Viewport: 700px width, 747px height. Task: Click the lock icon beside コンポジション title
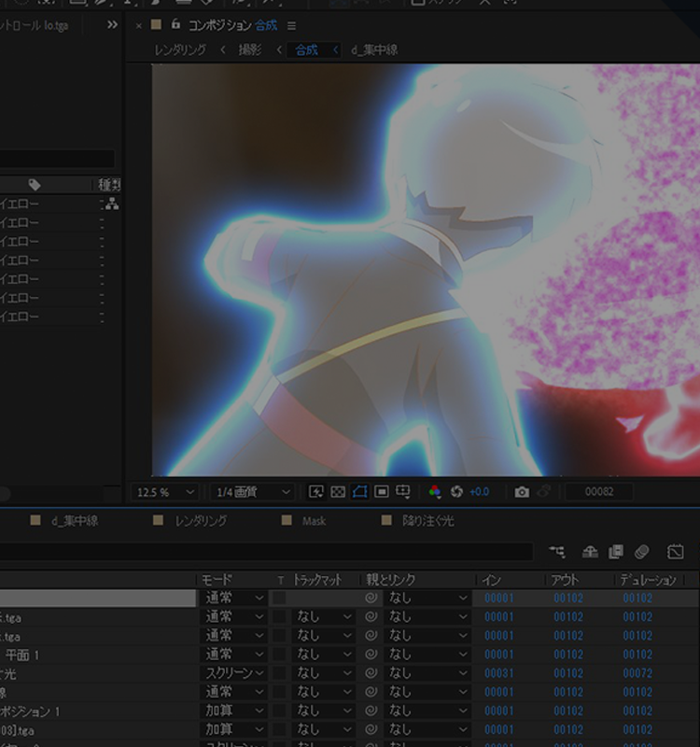click(x=175, y=24)
